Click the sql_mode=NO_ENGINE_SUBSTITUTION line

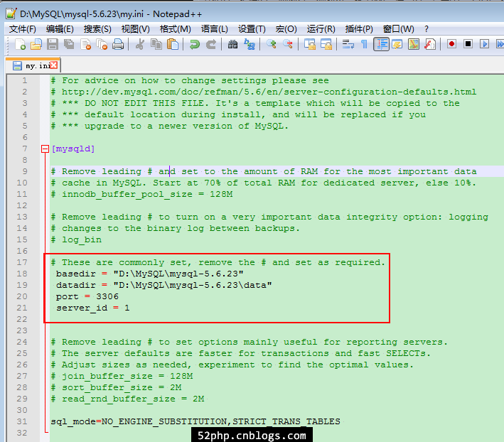point(195,421)
